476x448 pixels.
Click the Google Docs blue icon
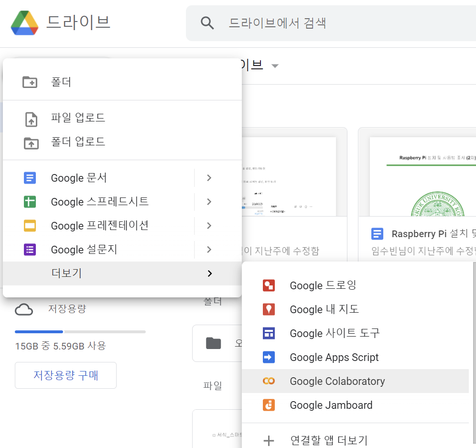(30, 178)
